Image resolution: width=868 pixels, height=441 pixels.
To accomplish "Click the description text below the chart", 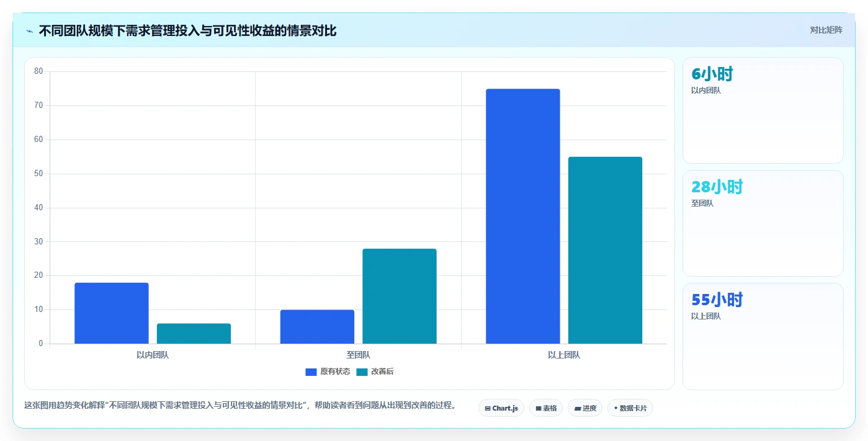I will [x=240, y=406].
